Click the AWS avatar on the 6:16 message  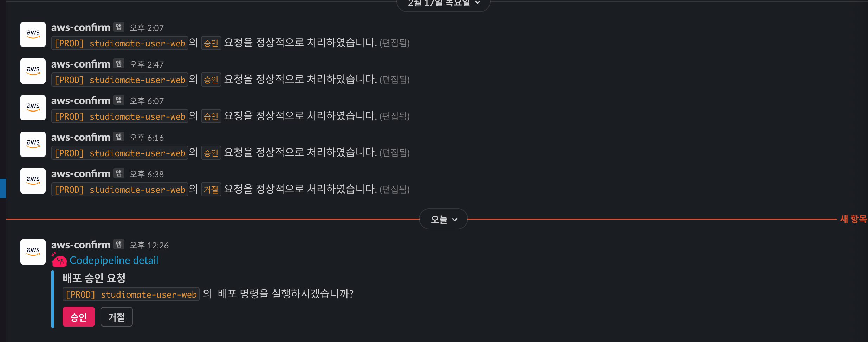click(33, 144)
